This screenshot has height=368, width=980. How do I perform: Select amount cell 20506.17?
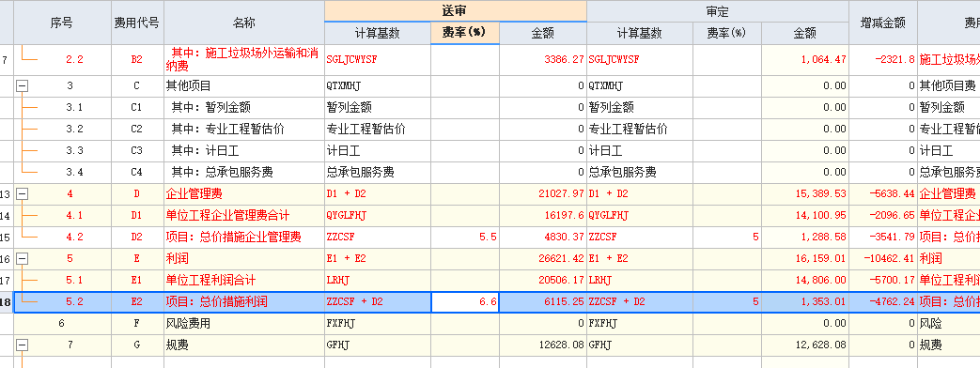pos(542,281)
